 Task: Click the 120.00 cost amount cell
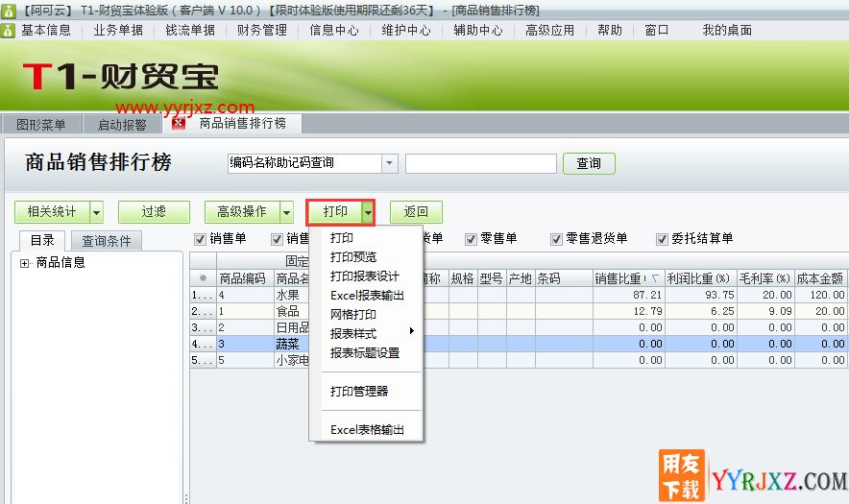(x=820, y=295)
